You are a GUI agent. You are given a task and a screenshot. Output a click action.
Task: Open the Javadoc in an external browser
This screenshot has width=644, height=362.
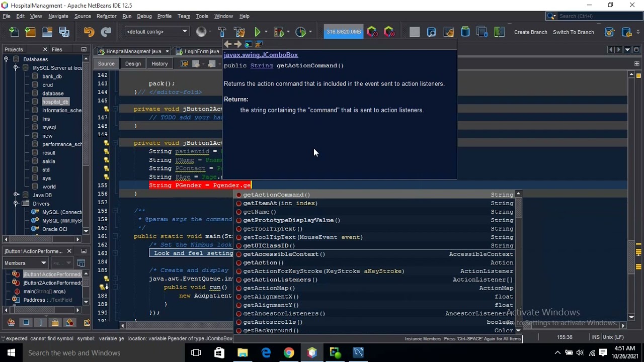point(249,44)
